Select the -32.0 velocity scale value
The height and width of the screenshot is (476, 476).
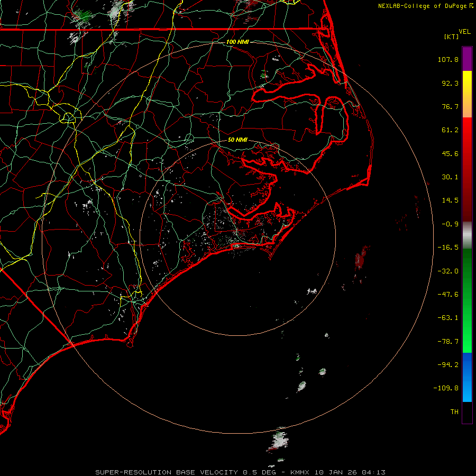pos(448,271)
